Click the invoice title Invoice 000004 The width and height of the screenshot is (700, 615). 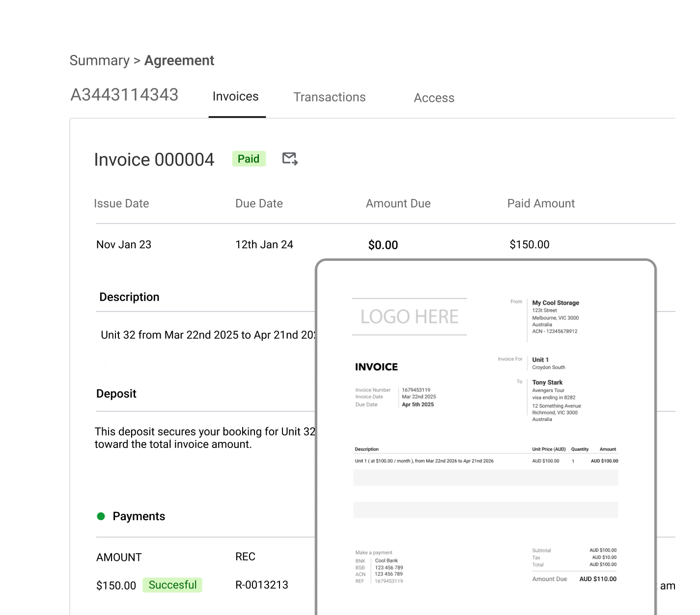pos(154,159)
